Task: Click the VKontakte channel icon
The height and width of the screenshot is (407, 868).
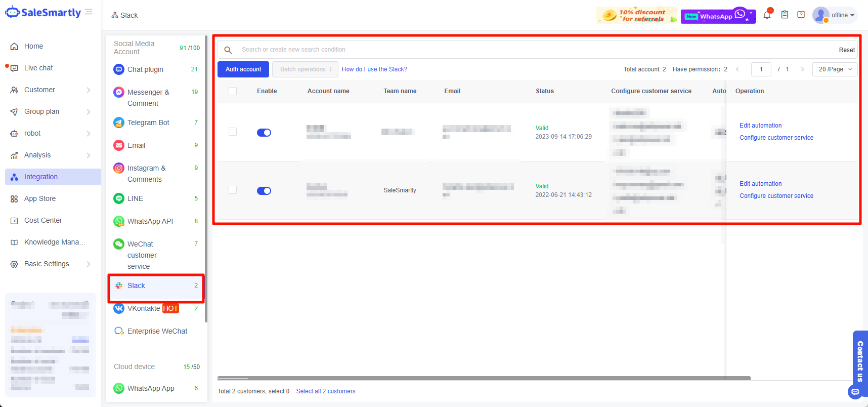Action: point(119,308)
